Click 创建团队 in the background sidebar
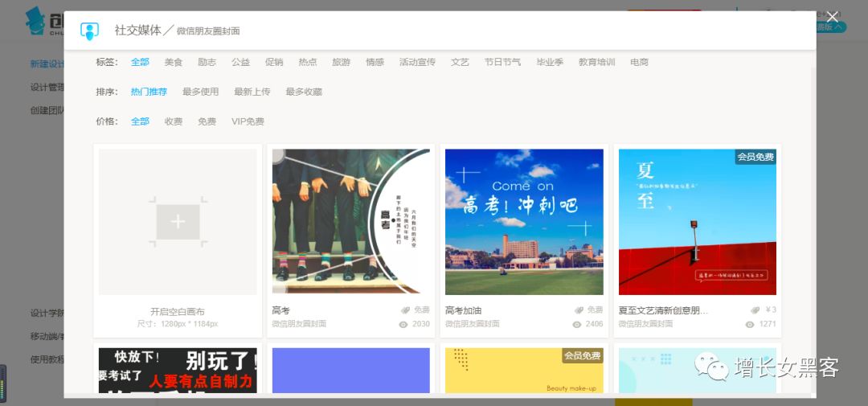Image resolution: width=868 pixels, height=406 pixels. (47, 110)
